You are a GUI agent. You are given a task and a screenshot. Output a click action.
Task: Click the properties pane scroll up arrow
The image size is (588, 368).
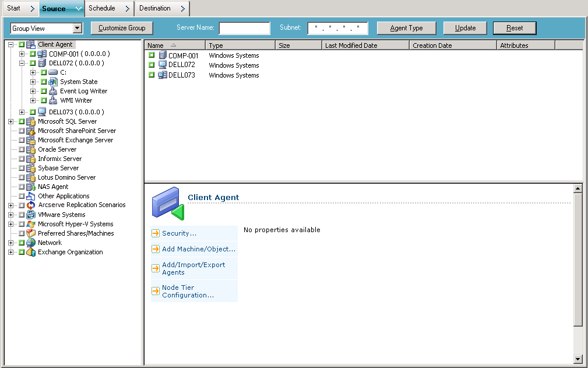(578, 188)
